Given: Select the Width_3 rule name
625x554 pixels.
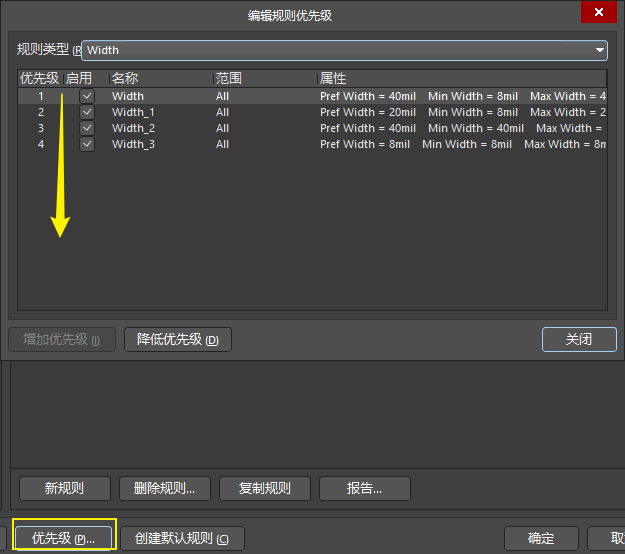Looking at the screenshot, I should 133,144.
